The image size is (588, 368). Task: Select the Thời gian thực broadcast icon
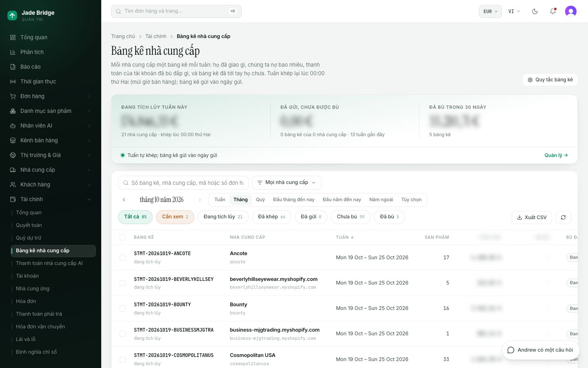tap(13, 81)
